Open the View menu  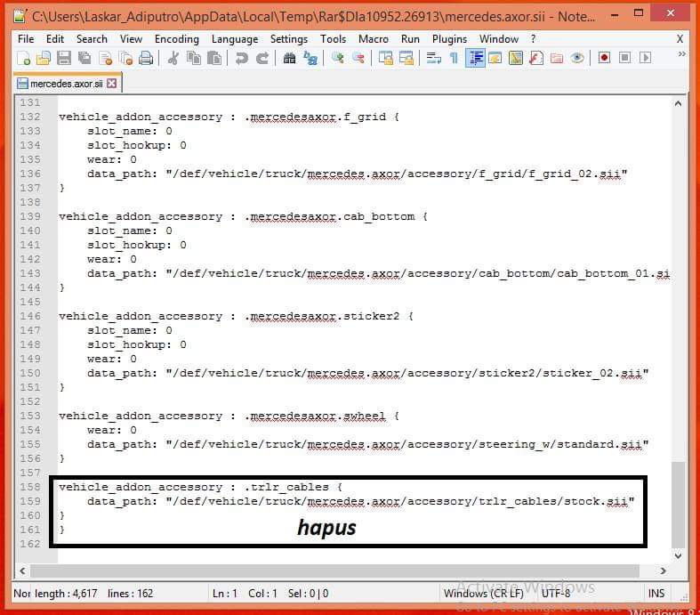pyautogui.click(x=131, y=39)
